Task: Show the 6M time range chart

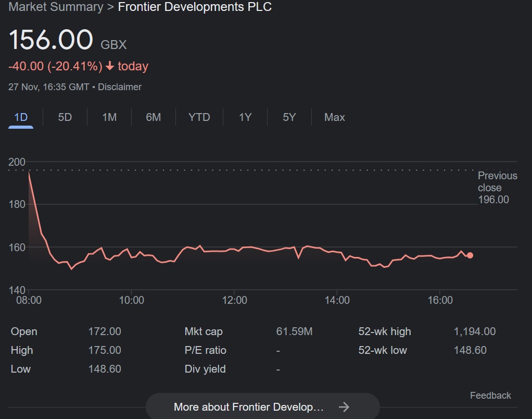Action: [154, 117]
